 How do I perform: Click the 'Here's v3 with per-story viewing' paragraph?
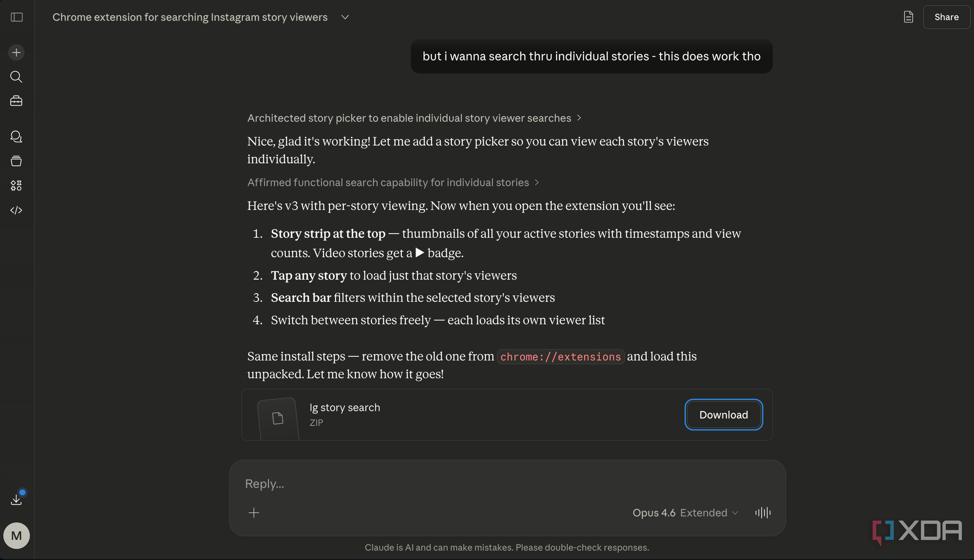(461, 206)
